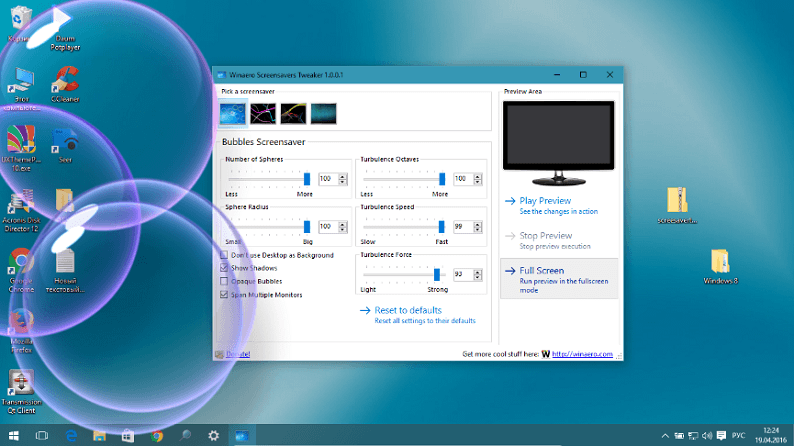The image size is (794, 446).
Task: Open Transmission Qt Client desktop icon
Action: pos(21,392)
